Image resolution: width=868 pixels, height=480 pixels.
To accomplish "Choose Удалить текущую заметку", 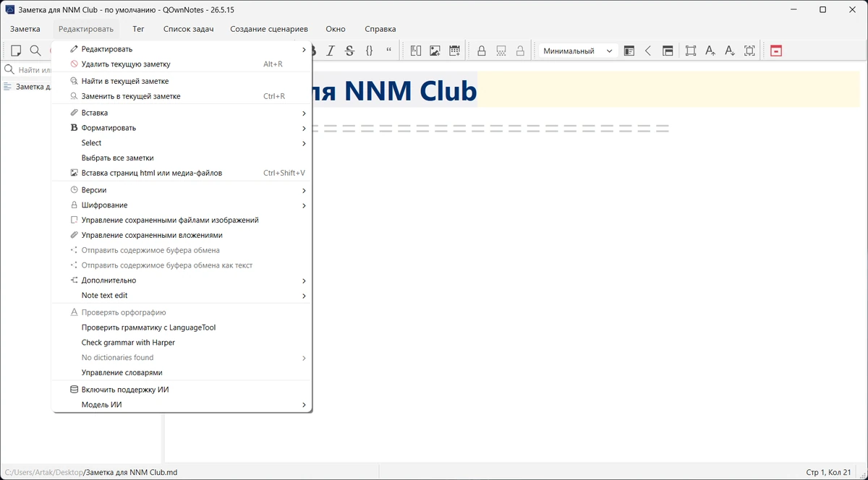I will coord(182,64).
